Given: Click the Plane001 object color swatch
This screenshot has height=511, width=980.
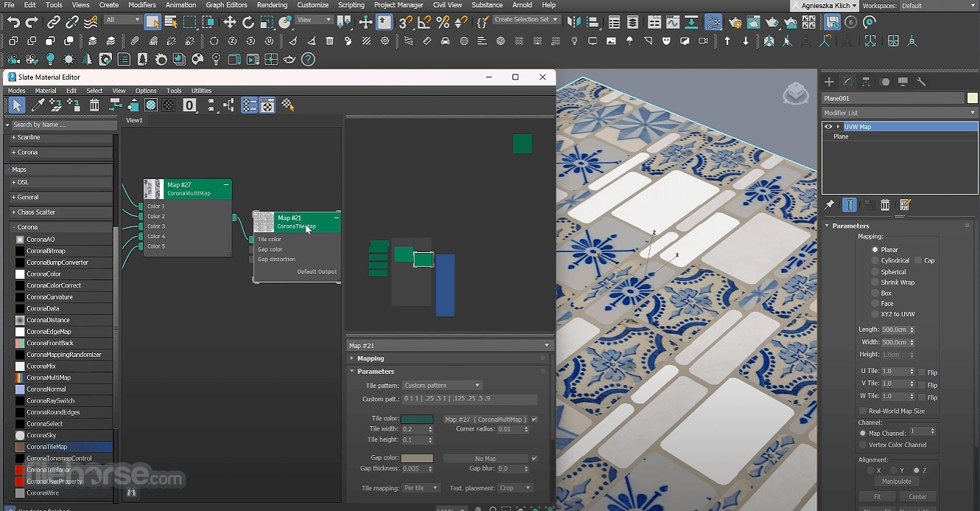Looking at the screenshot, I should (x=973, y=98).
